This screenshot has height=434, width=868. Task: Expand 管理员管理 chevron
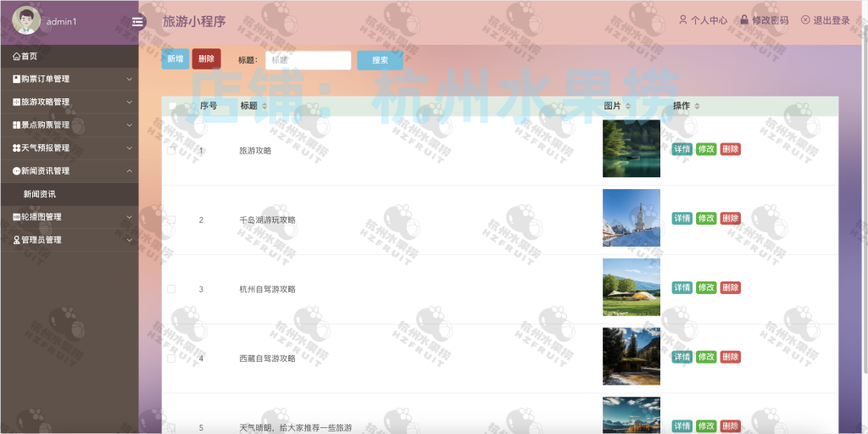(x=129, y=240)
